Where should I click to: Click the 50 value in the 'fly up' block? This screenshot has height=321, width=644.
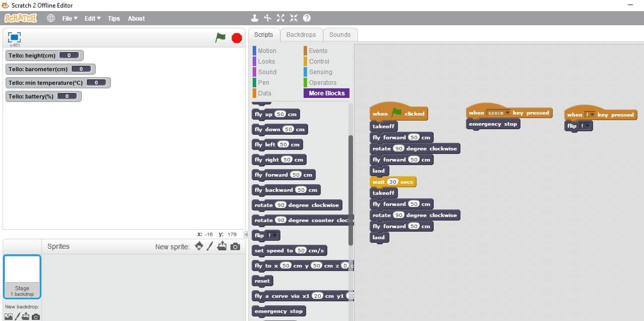pyautogui.click(x=280, y=115)
